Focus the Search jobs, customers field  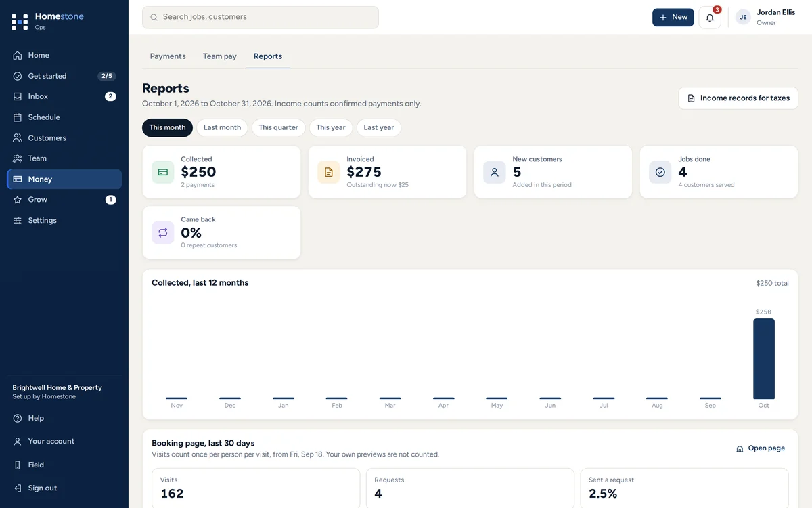pyautogui.click(x=261, y=18)
